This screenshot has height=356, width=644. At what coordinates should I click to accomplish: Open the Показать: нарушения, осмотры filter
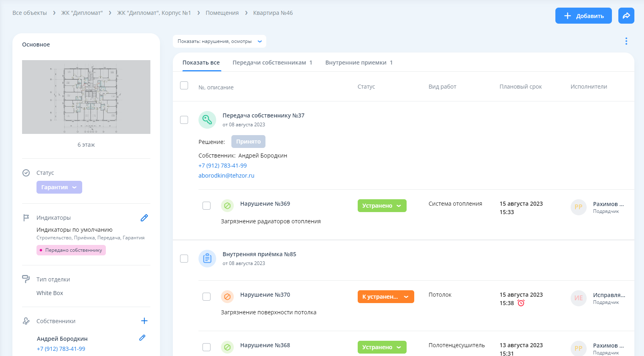tap(219, 41)
